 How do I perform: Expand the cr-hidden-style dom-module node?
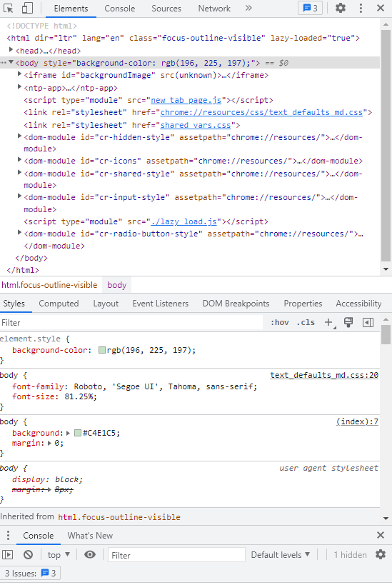[19, 136]
